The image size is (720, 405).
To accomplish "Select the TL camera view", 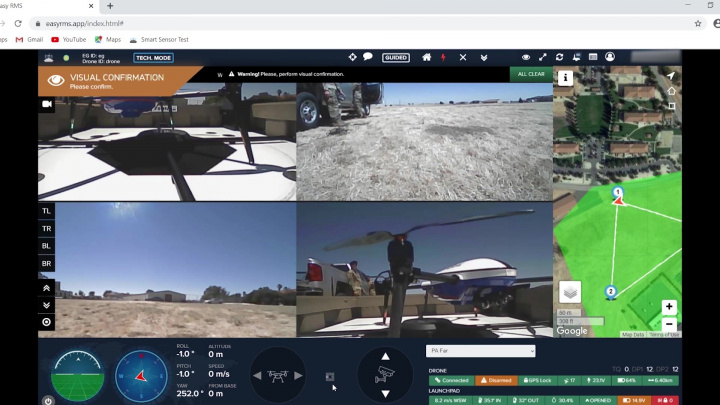I will click(46, 211).
